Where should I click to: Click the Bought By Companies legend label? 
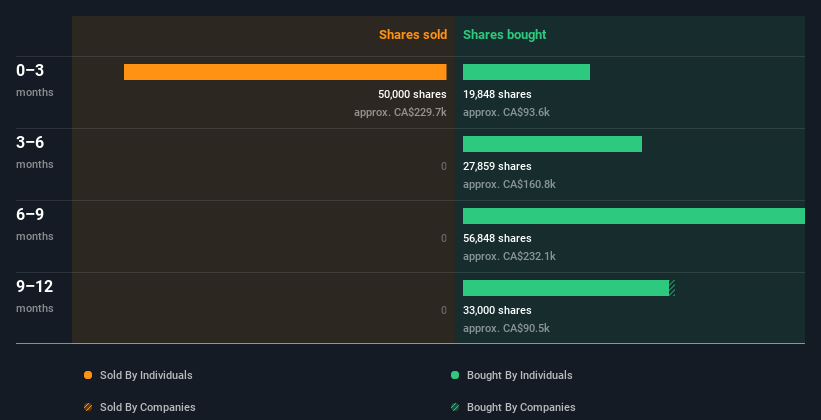click(521, 407)
